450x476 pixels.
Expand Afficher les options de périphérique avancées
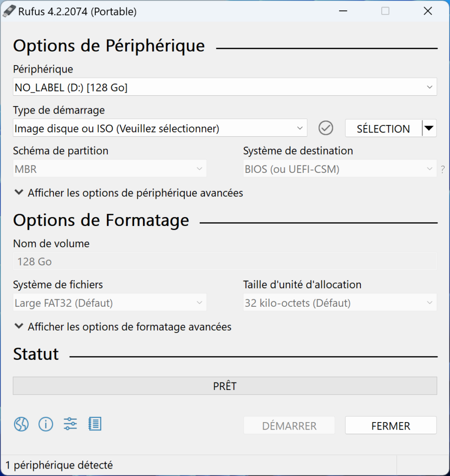(x=129, y=193)
